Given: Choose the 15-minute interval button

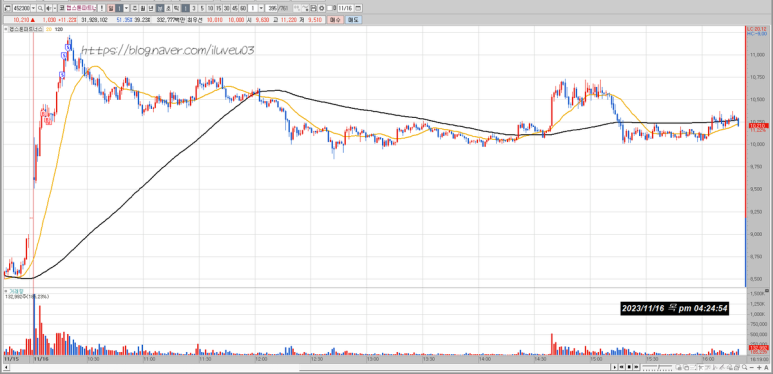Looking at the screenshot, I should (218, 8).
